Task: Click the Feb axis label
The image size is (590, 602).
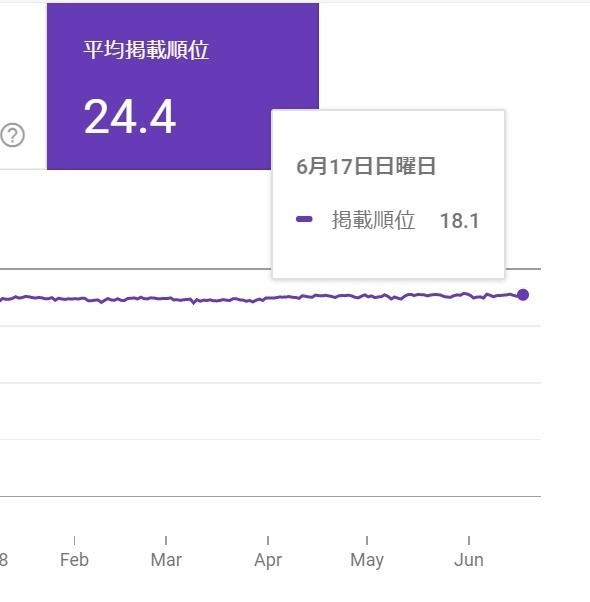Action: [x=74, y=560]
